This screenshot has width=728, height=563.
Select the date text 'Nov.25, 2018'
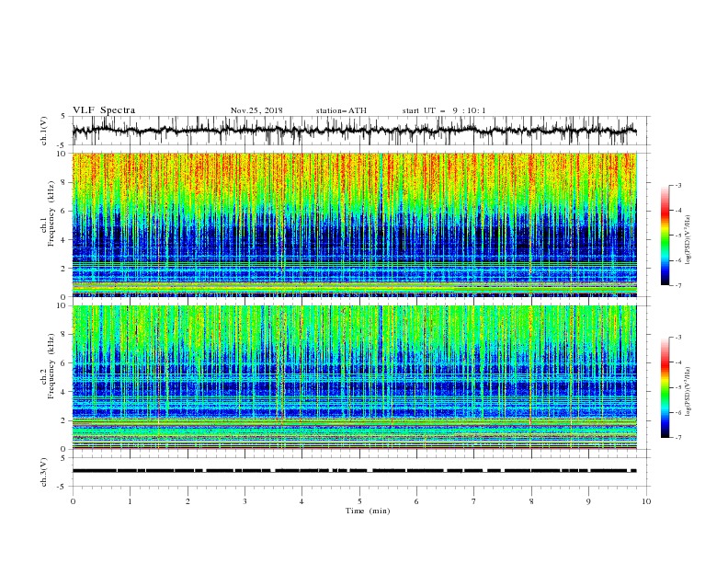(x=256, y=110)
